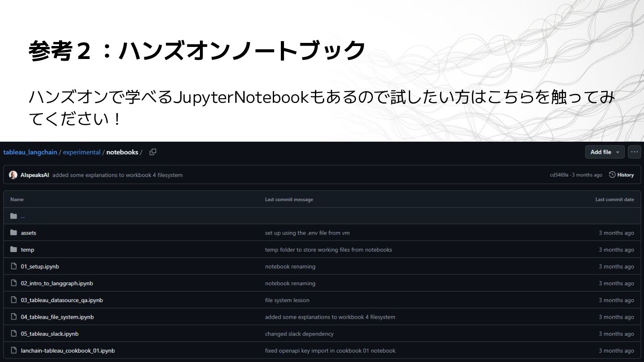Click '3 months ago' in lanchain-tableau_cookbook_01 row
The height and width of the screenshot is (362, 644).
[x=616, y=350]
